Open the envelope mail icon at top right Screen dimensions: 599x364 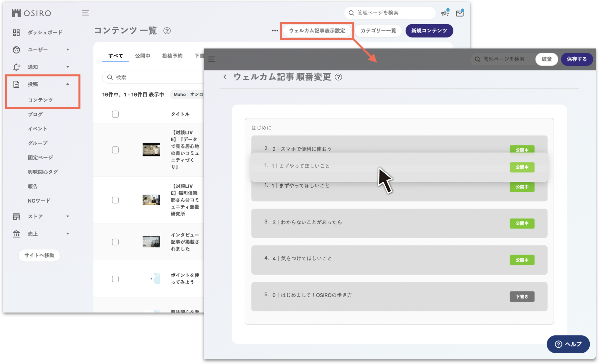click(x=460, y=13)
